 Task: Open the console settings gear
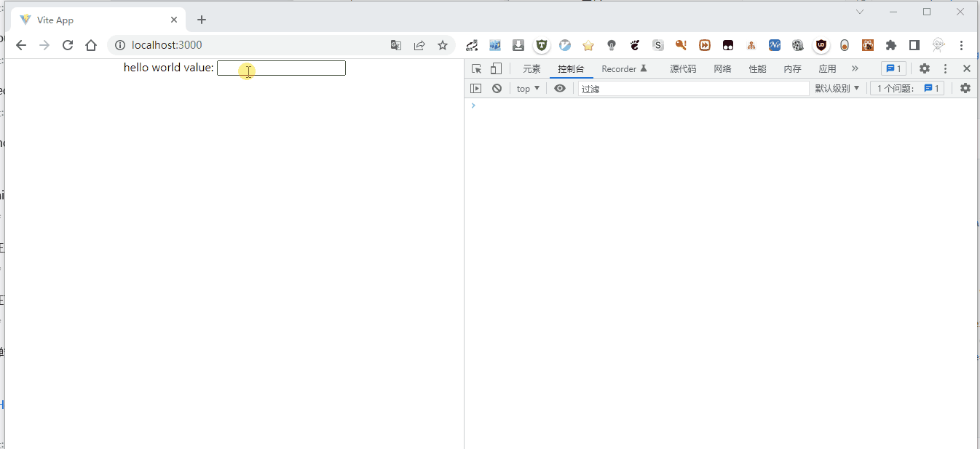(x=965, y=88)
